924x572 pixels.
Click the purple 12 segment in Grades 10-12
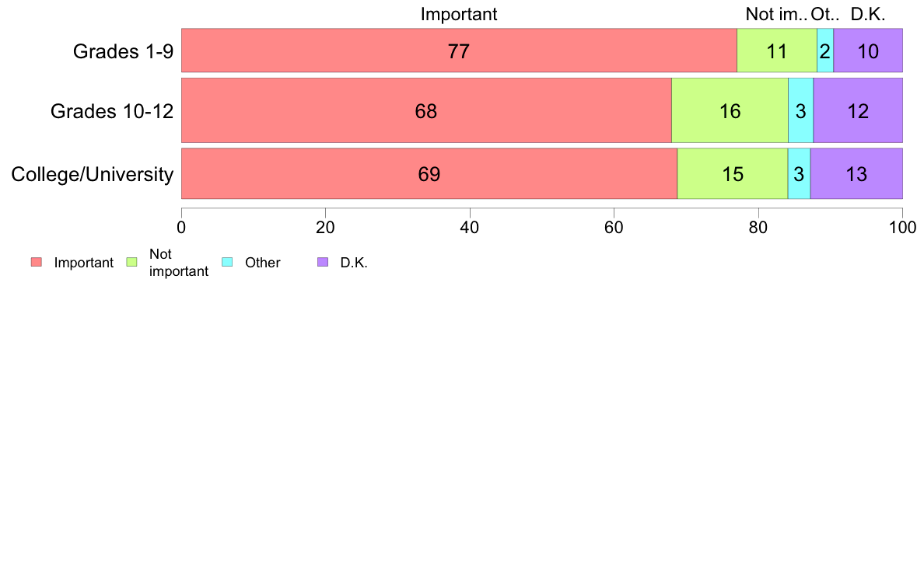[858, 111]
